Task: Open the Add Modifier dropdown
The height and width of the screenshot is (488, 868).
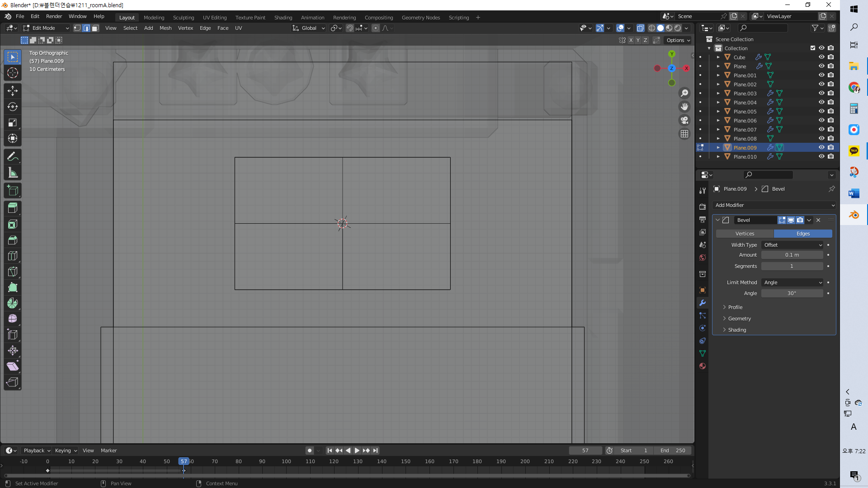Action: [x=774, y=205]
